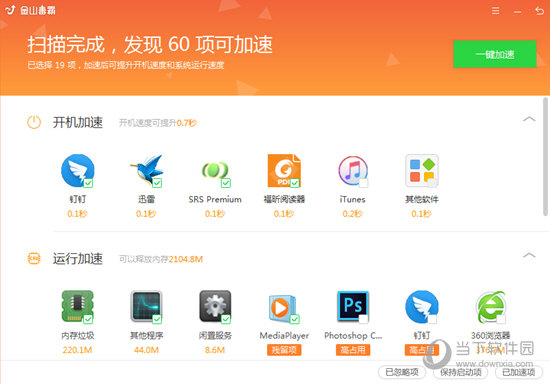550x384 pixels.
Task: Click the 高占用 tag under Photoshop
Action: (x=353, y=350)
